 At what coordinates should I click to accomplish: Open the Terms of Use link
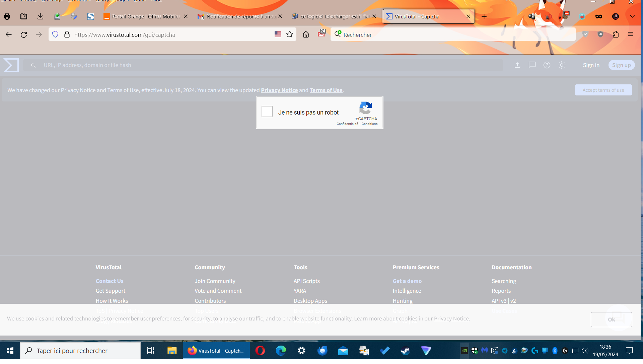pos(326,90)
